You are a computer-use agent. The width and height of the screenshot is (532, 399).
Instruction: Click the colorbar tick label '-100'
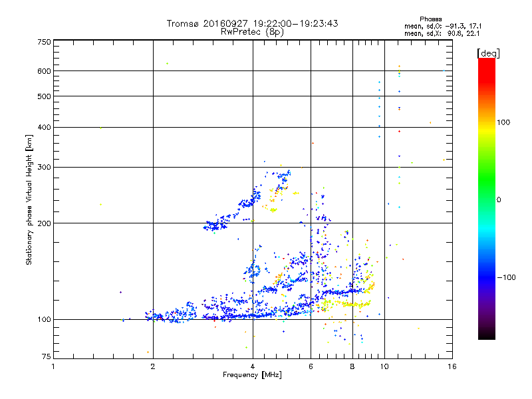507,277
